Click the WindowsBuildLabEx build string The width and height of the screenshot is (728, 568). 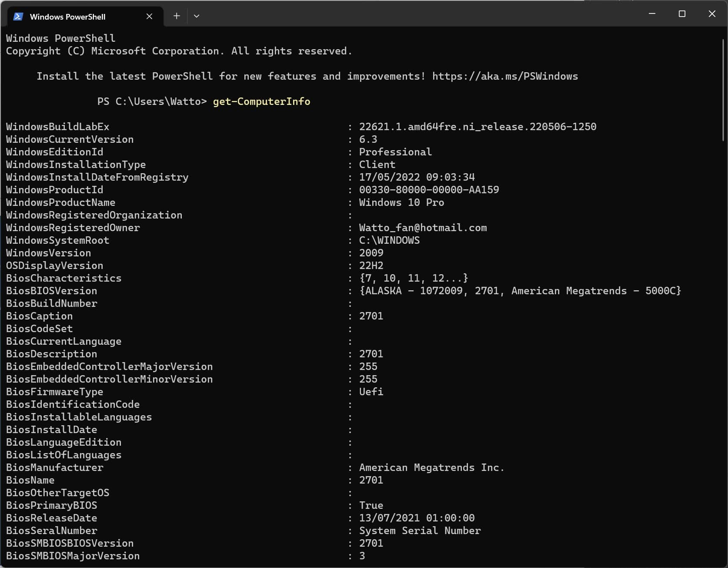tap(478, 127)
